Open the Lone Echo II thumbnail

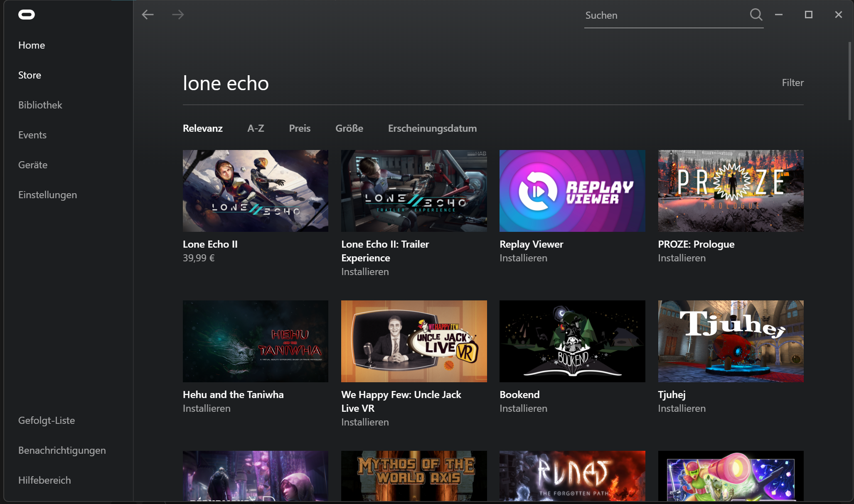point(256,191)
